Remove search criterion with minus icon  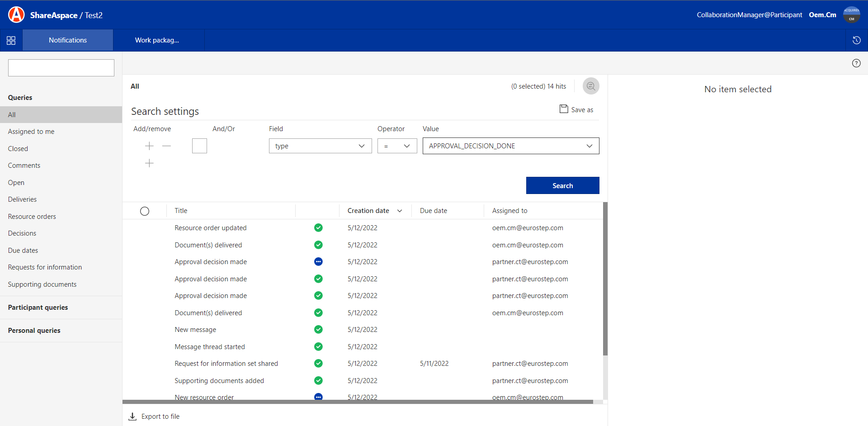click(166, 146)
